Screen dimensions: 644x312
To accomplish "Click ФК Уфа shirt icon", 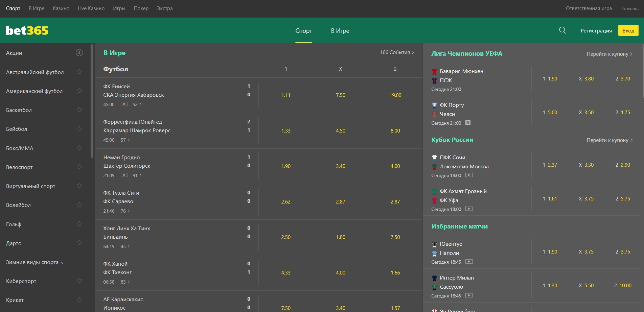I will 434,200.
